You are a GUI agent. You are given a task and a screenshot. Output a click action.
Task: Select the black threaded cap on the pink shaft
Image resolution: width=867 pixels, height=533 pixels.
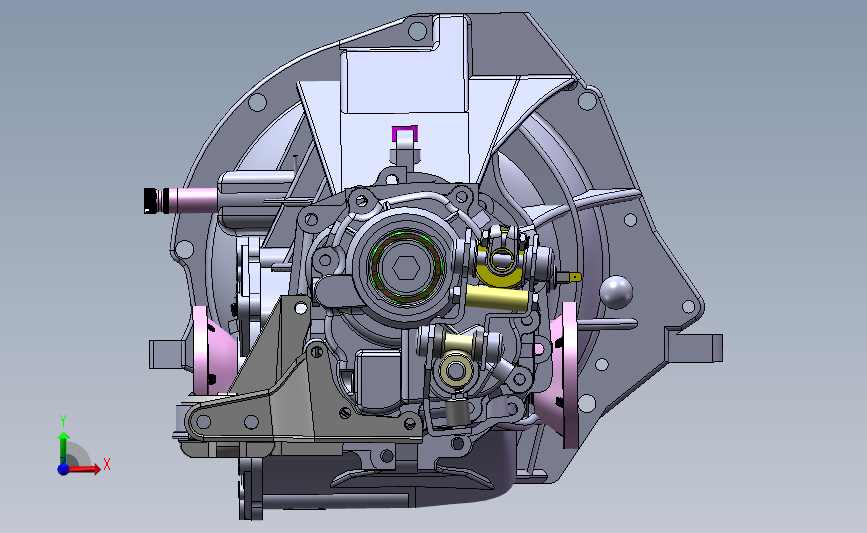[x=150, y=200]
